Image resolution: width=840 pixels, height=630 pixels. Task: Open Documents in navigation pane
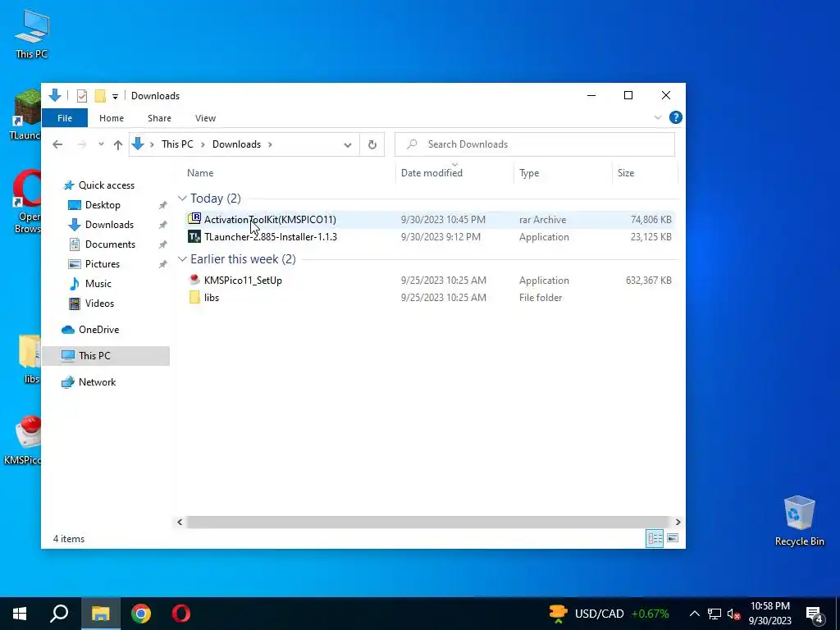(x=110, y=244)
